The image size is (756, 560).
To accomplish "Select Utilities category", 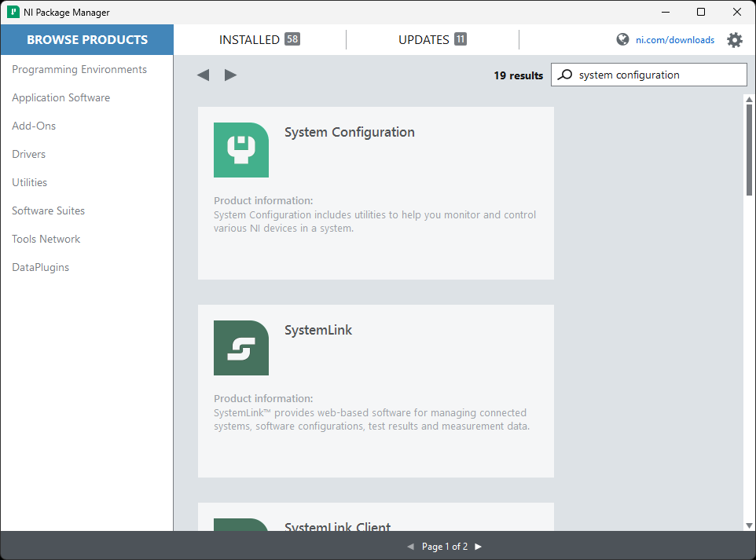I will click(x=29, y=183).
